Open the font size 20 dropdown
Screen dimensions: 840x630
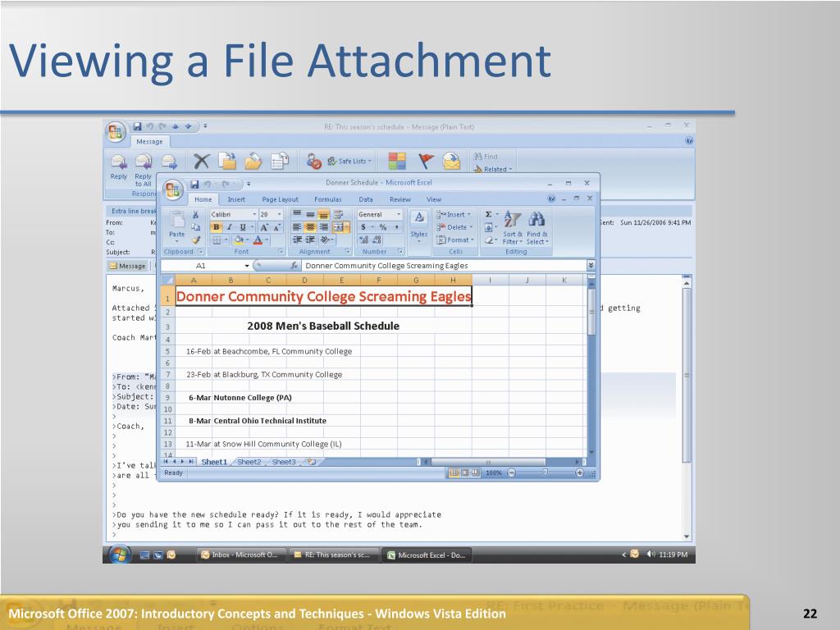point(279,214)
